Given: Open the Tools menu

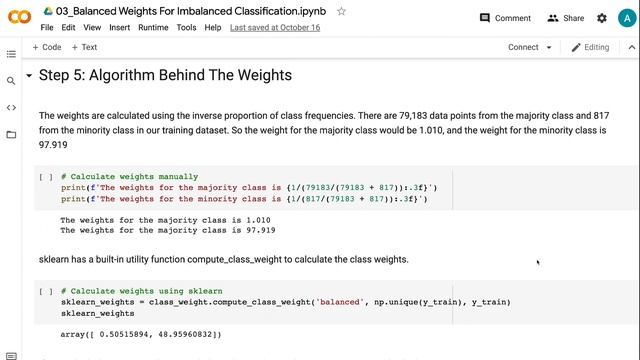Looking at the screenshot, I should pyautogui.click(x=186, y=27).
